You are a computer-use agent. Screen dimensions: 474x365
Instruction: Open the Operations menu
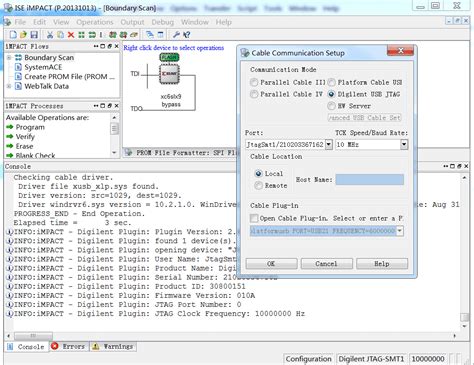pos(95,22)
